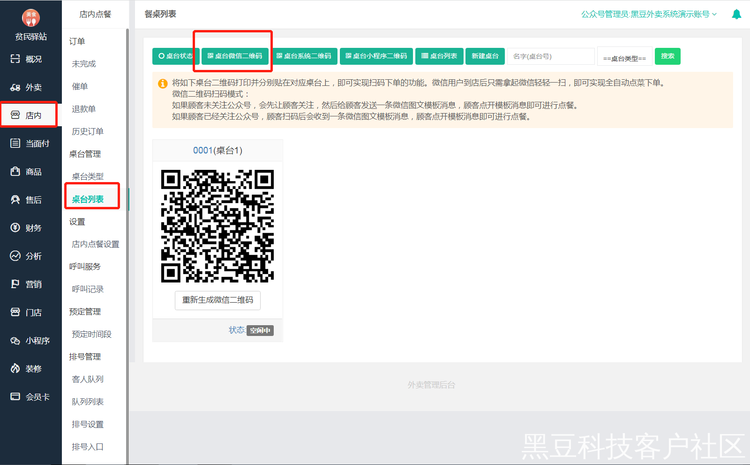Open 外卖 takeout section in the sidebar
This screenshot has width=750, height=465.
(x=27, y=87)
